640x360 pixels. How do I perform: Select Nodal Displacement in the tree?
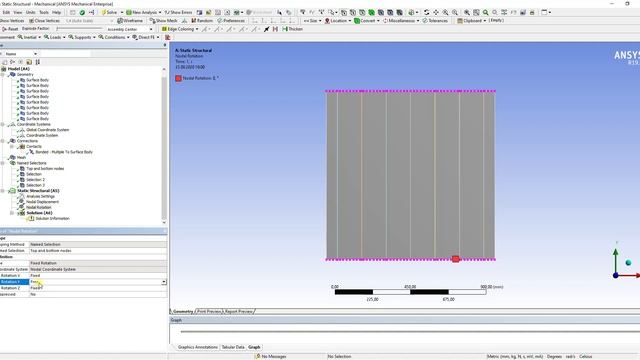(42, 202)
